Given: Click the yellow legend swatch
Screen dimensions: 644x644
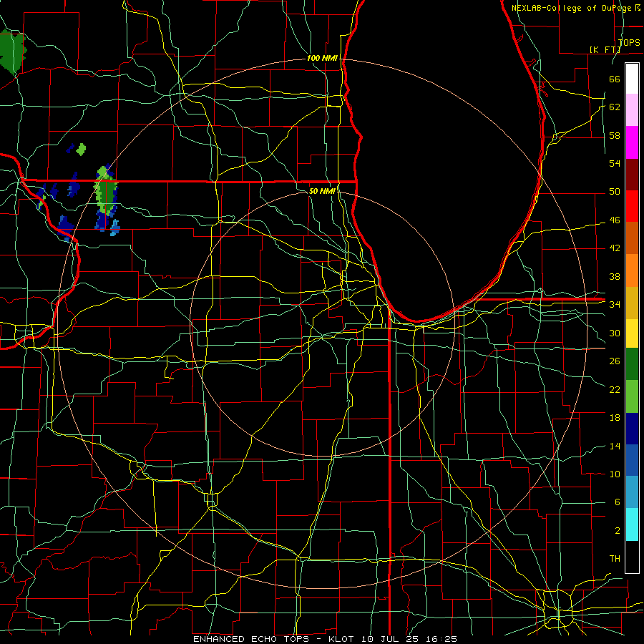Looking at the screenshot, I should (632, 333).
